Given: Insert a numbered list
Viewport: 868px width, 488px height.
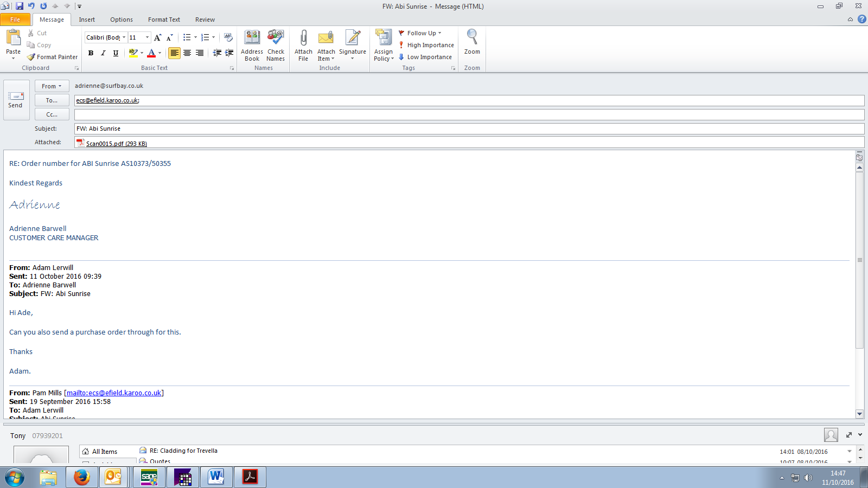Looking at the screenshot, I should (205, 37).
